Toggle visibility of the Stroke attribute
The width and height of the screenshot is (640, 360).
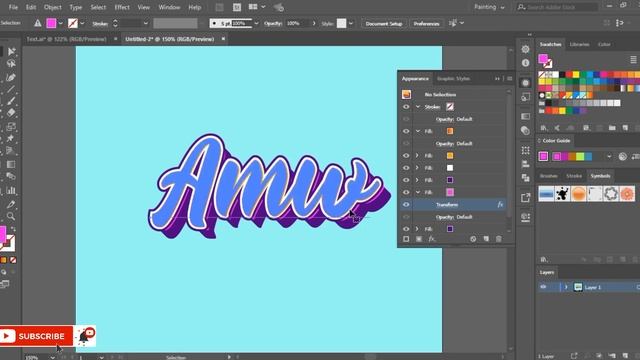(406, 107)
